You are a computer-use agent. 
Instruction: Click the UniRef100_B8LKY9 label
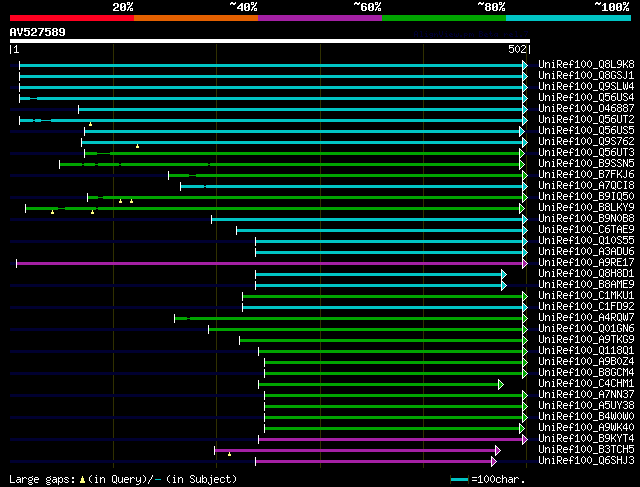coord(586,208)
